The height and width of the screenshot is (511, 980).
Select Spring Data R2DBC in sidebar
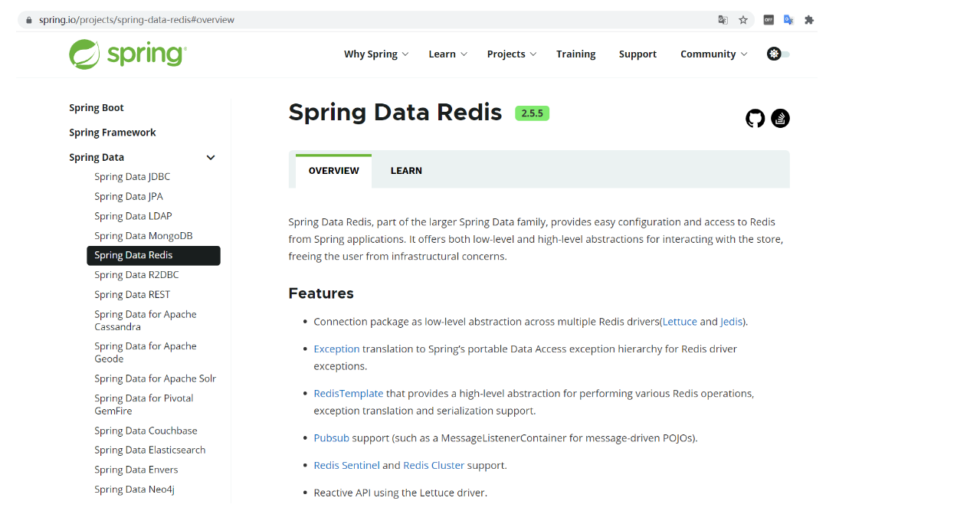click(x=136, y=275)
